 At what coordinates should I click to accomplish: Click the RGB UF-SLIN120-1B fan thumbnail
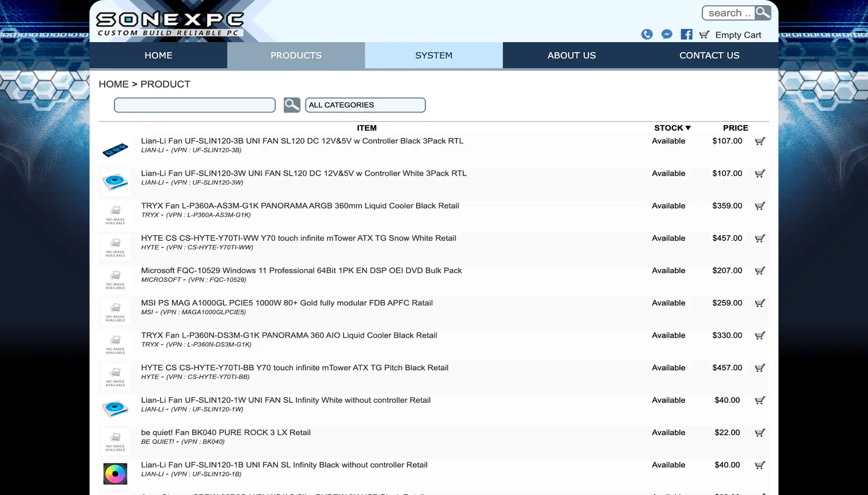point(115,474)
